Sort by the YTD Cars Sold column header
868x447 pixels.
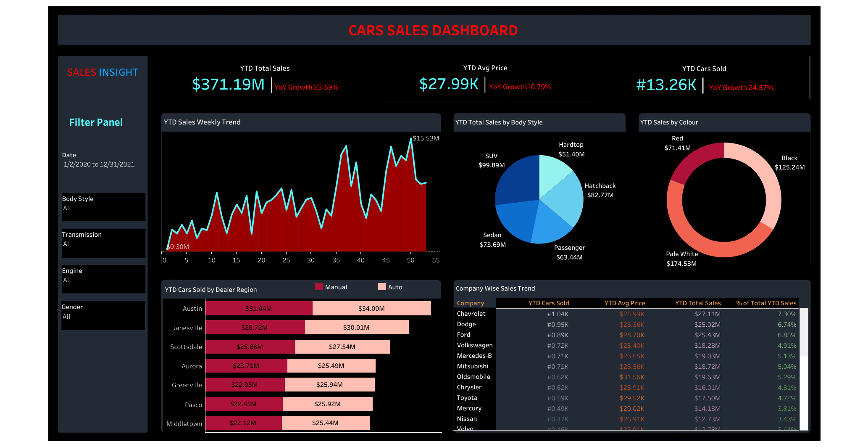[549, 303]
